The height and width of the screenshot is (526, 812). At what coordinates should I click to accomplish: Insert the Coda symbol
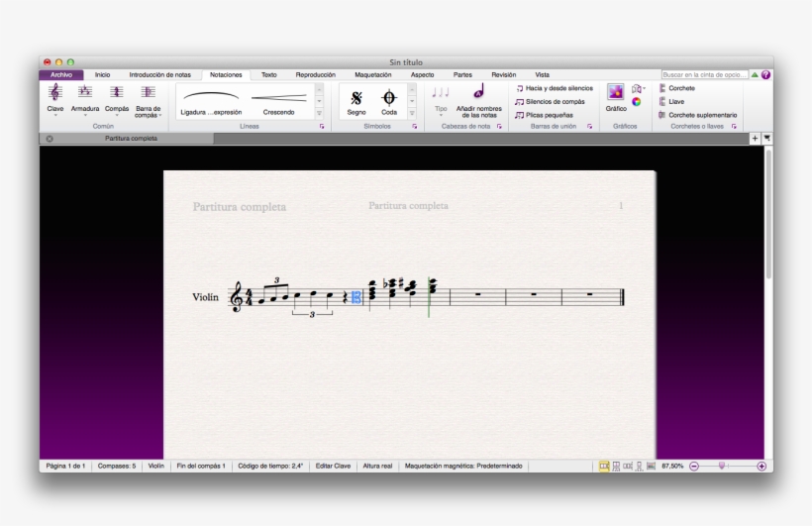pyautogui.click(x=389, y=100)
